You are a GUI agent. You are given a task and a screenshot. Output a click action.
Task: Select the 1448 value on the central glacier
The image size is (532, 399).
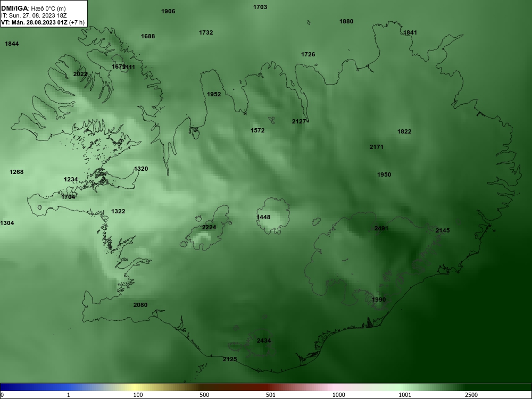(x=264, y=217)
